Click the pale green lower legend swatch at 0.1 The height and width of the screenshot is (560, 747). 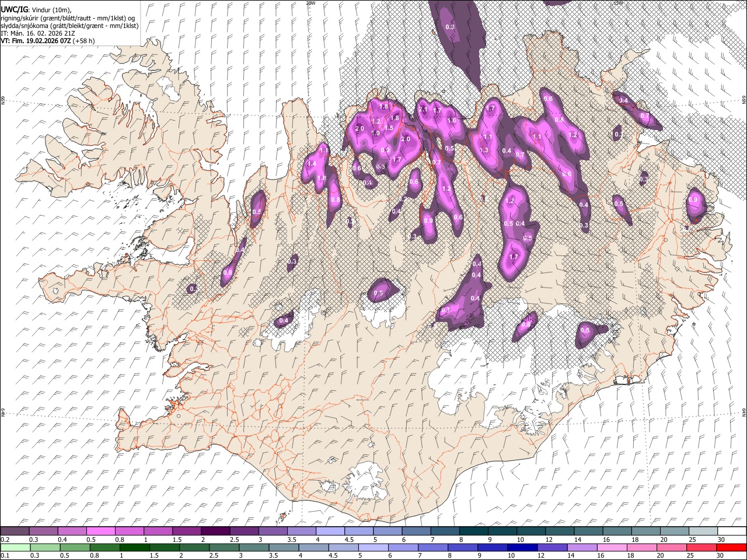15,547
